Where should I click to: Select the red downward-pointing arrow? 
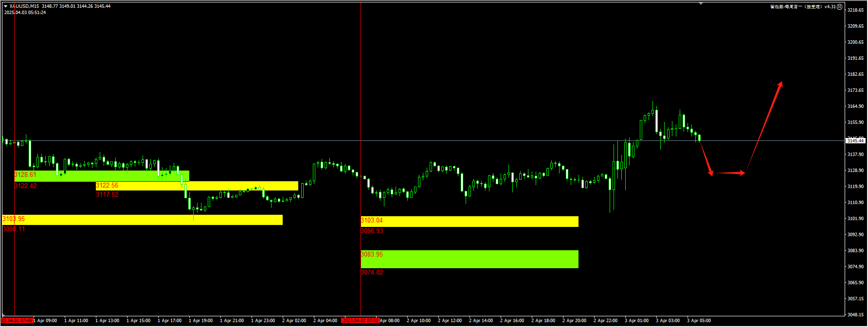706,158
